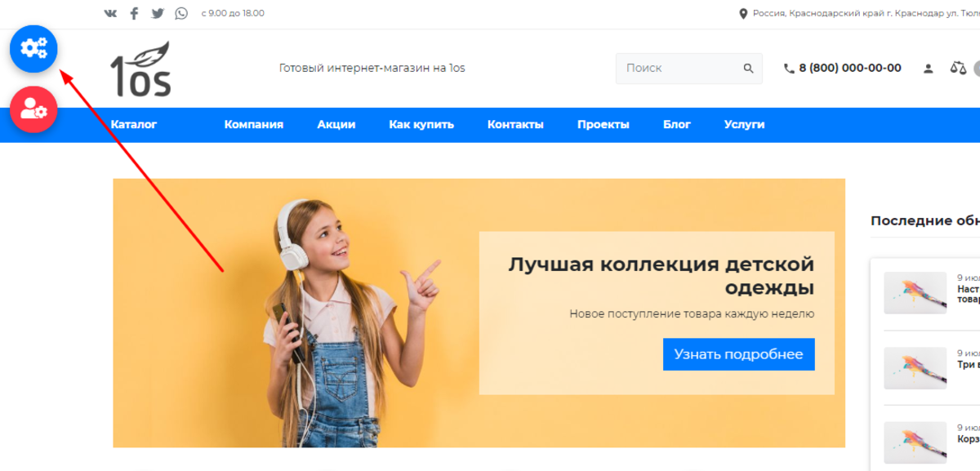
Task: Click the 1os site logo
Action: tap(140, 69)
